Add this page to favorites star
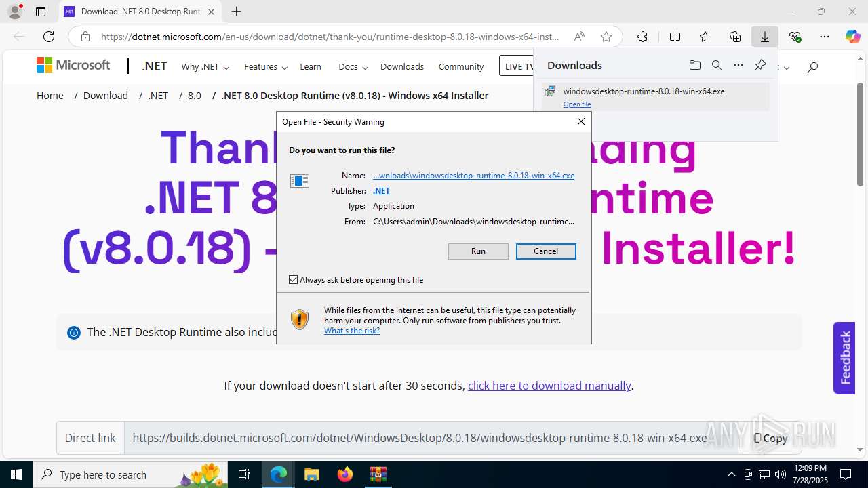Viewport: 868px width, 488px height. tap(606, 37)
